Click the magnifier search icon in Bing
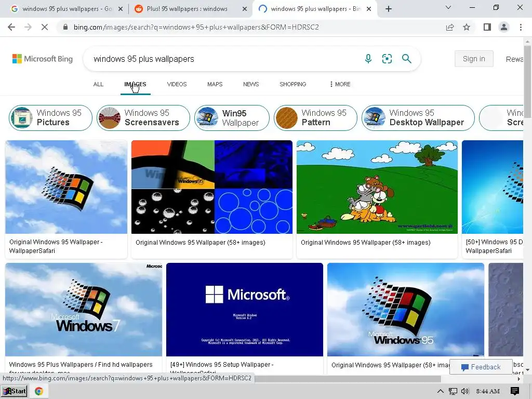Image resolution: width=532 pixels, height=399 pixels. point(406,59)
